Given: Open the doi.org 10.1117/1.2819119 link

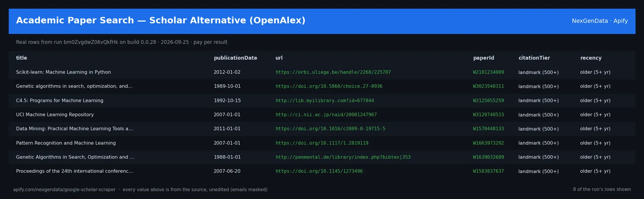Looking at the screenshot, I should tap(322, 143).
